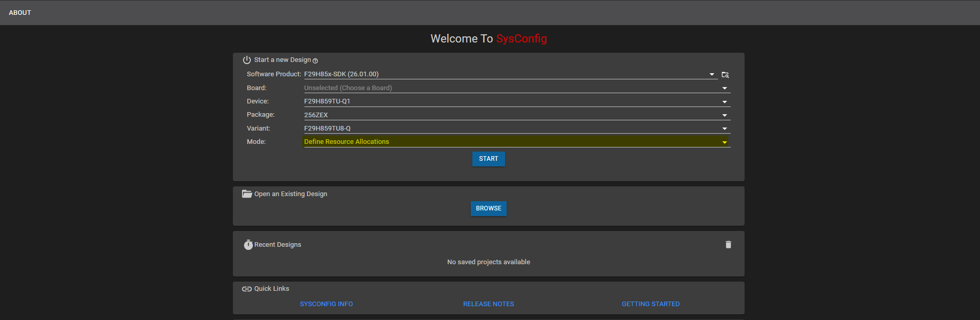Open the RELEASE NOTES link
Image resolution: width=980 pixels, height=320 pixels.
pos(489,304)
